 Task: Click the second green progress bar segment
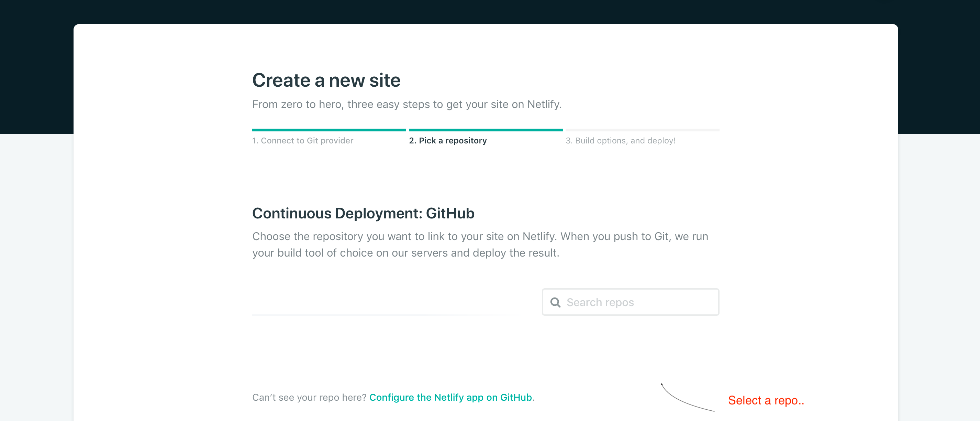[x=486, y=130]
